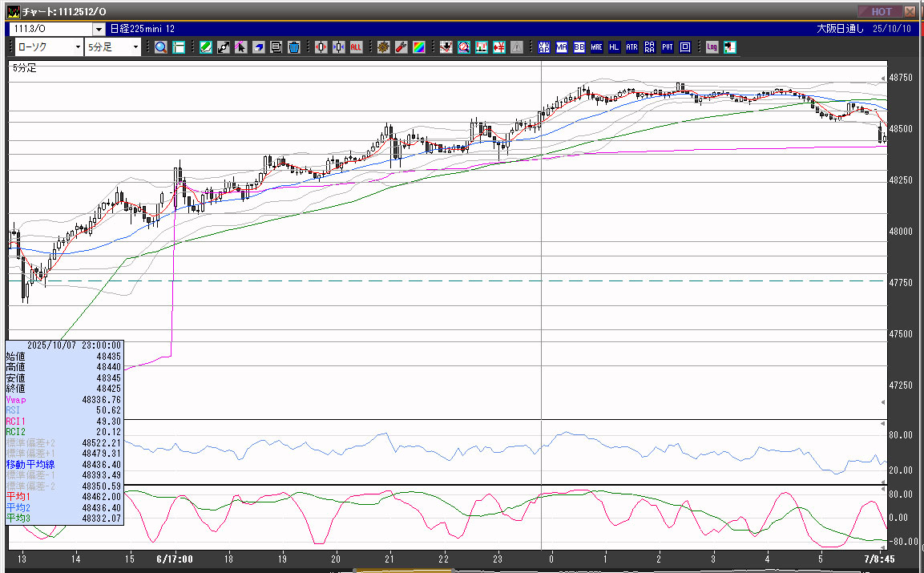Viewport: 924px width, 573px height.
Task: Open the rainbow color palette icon
Action: (419, 47)
